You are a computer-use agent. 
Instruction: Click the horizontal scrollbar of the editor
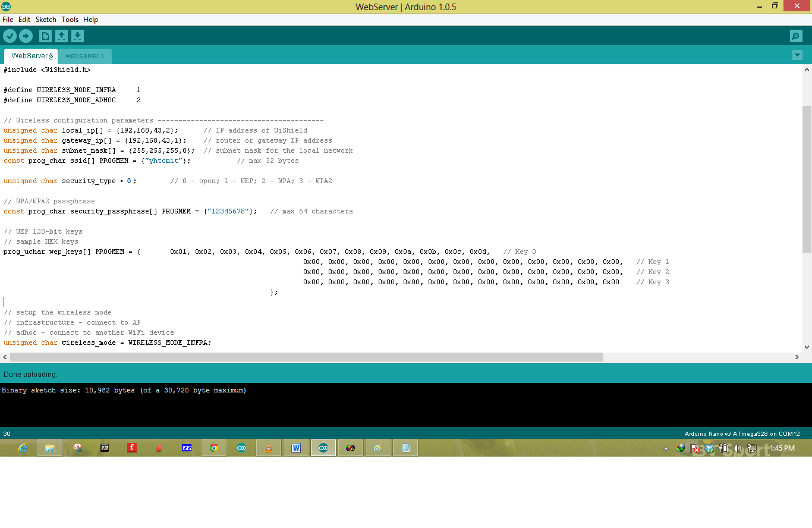pyautogui.click(x=307, y=357)
